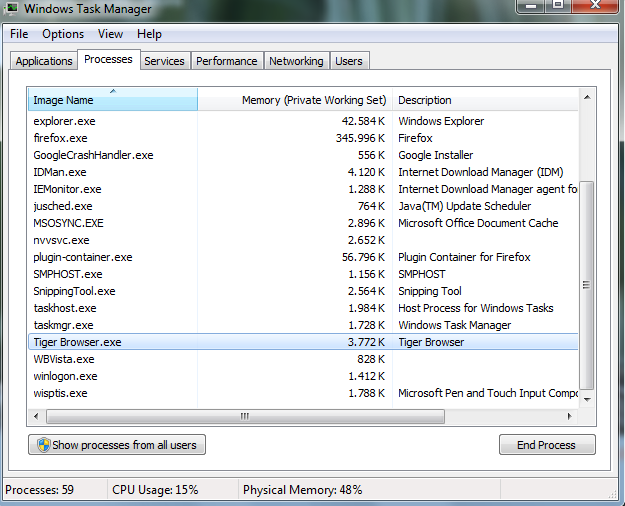Click Java(TM) Update Scheduler description
The image size is (625, 506).
point(465,206)
